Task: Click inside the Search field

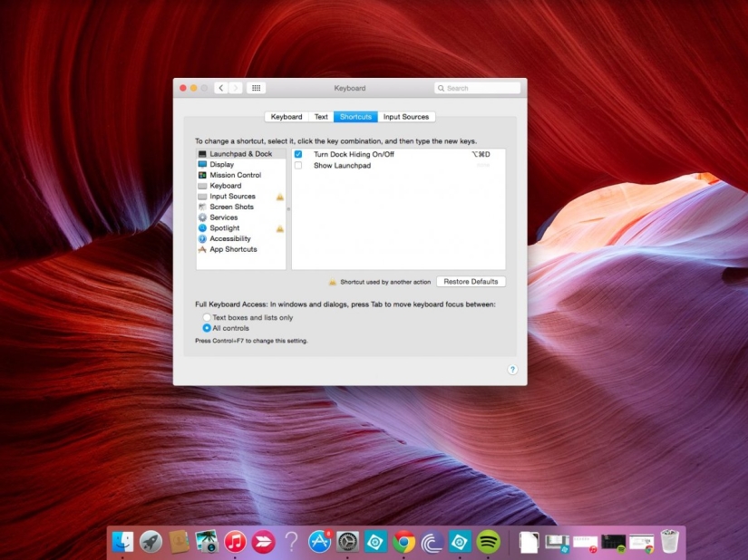Action: 478,88
